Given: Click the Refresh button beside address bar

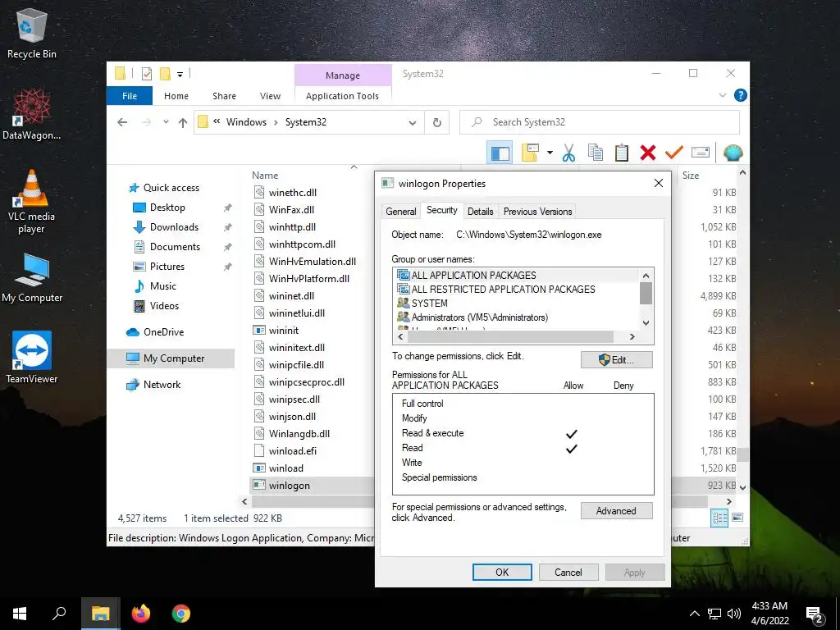Looking at the screenshot, I should point(437,122).
